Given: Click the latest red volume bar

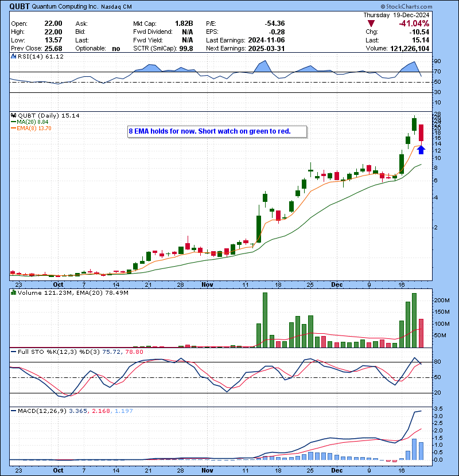Looking at the screenshot, I should click(421, 333).
